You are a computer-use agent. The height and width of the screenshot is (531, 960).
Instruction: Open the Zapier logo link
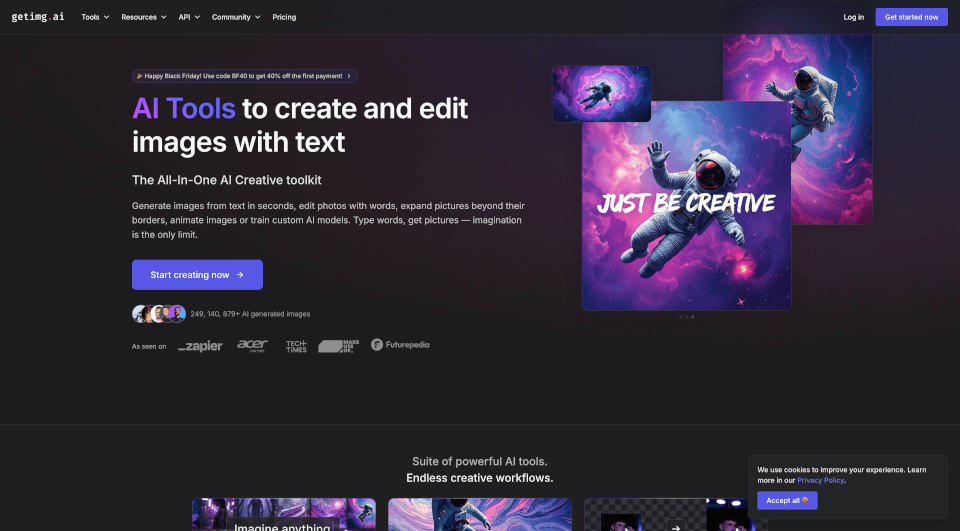pyautogui.click(x=200, y=346)
